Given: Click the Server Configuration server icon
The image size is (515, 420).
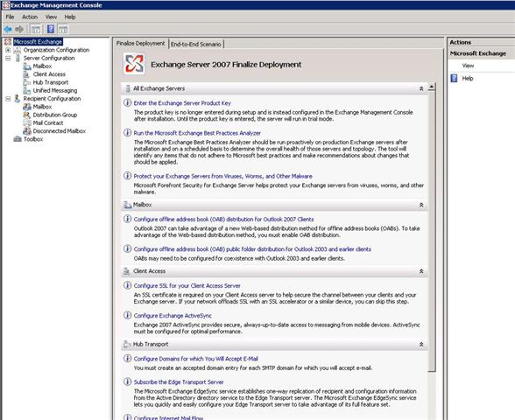Looking at the screenshot, I should [18, 58].
